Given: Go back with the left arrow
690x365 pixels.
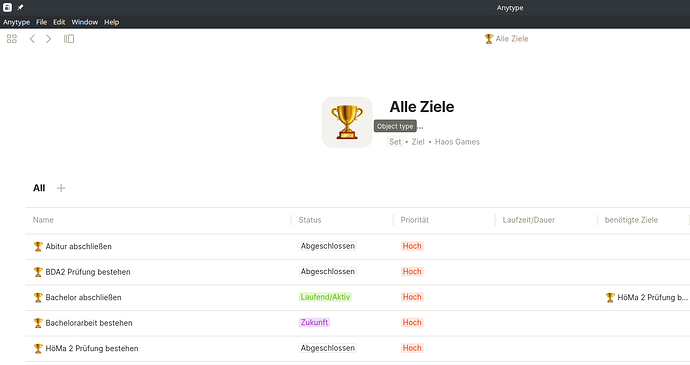Looking at the screenshot, I should [x=32, y=39].
